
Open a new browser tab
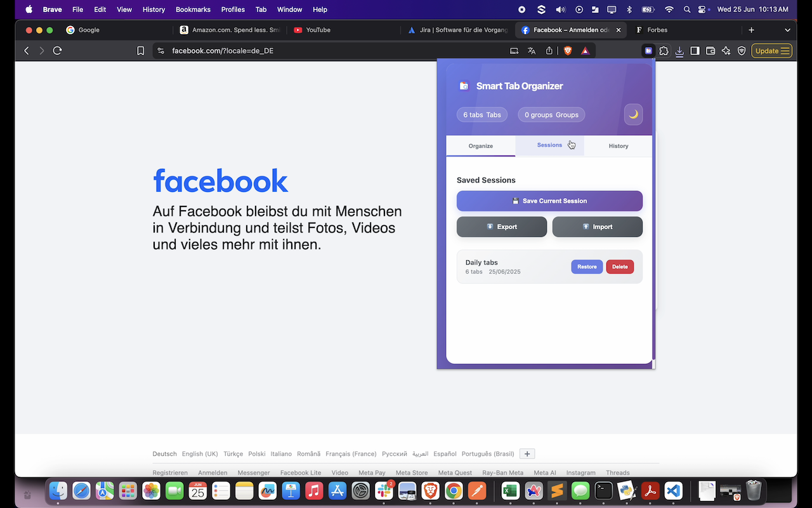(x=751, y=30)
